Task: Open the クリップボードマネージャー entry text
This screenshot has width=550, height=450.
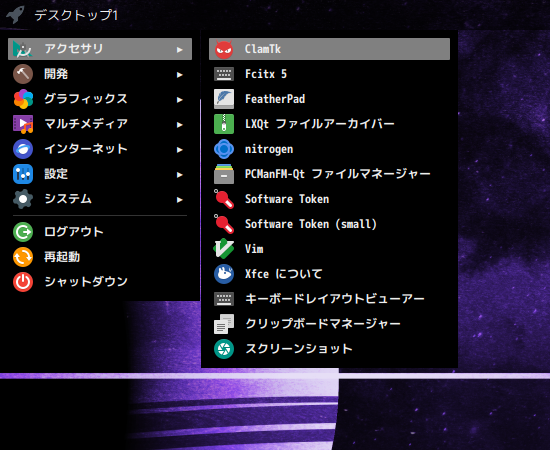Action: pyautogui.click(x=323, y=324)
